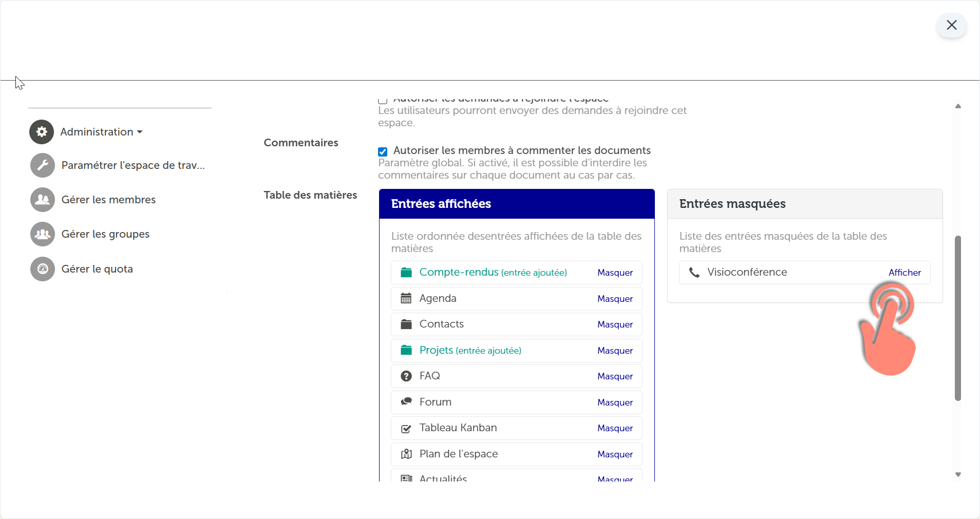Show Visioconférence entry with Afficher

(904, 273)
